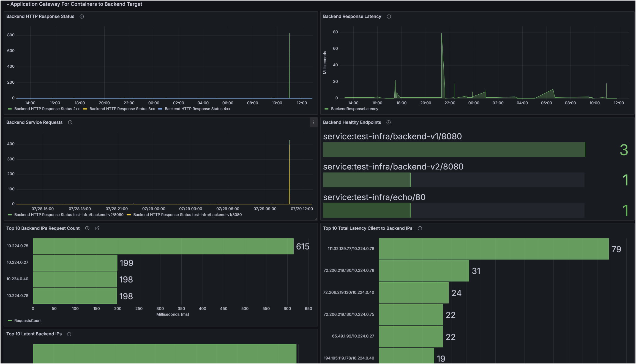Click info icon next to Backend Healthy Endpoints
This screenshot has height=364, width=636.
click(x=388, y=122)
